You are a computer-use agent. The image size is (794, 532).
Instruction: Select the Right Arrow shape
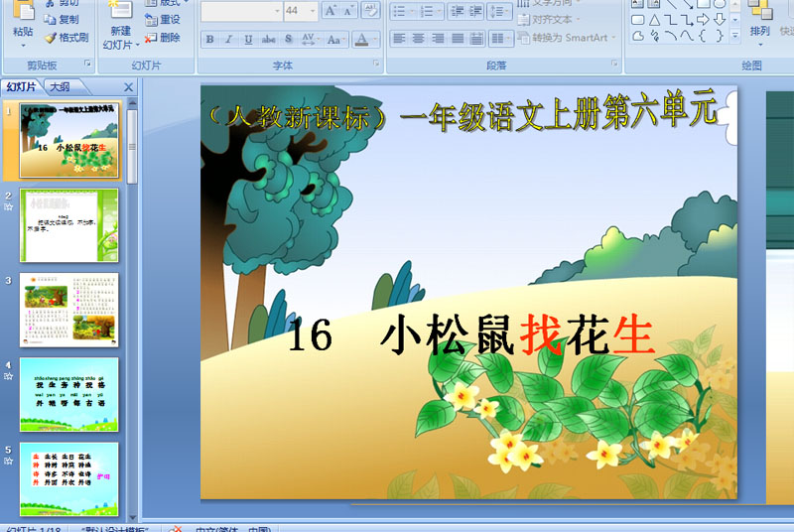pyautogui.click(x=703, y=20)
